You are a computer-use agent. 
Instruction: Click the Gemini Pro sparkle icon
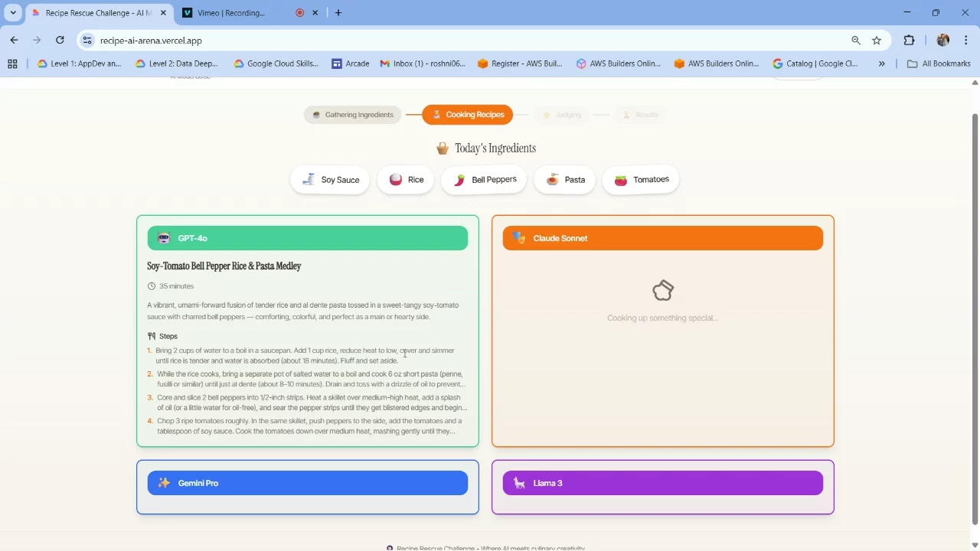pyautogui.click(x=164, y=483)
